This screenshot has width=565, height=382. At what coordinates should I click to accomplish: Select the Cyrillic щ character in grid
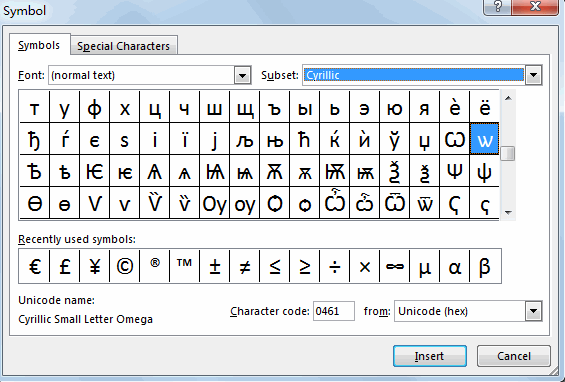click(245, 107)
